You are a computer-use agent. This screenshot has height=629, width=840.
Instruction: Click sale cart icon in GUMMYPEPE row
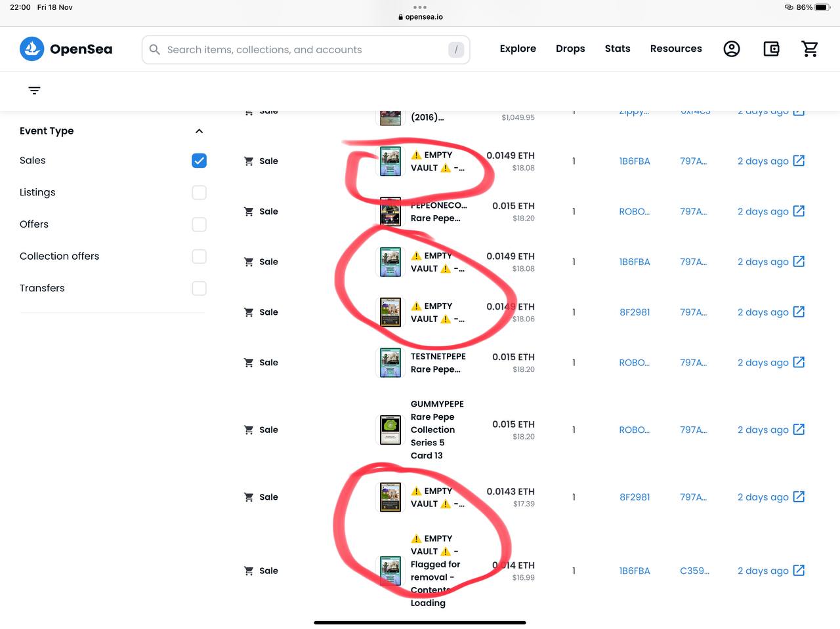(249, 430)
